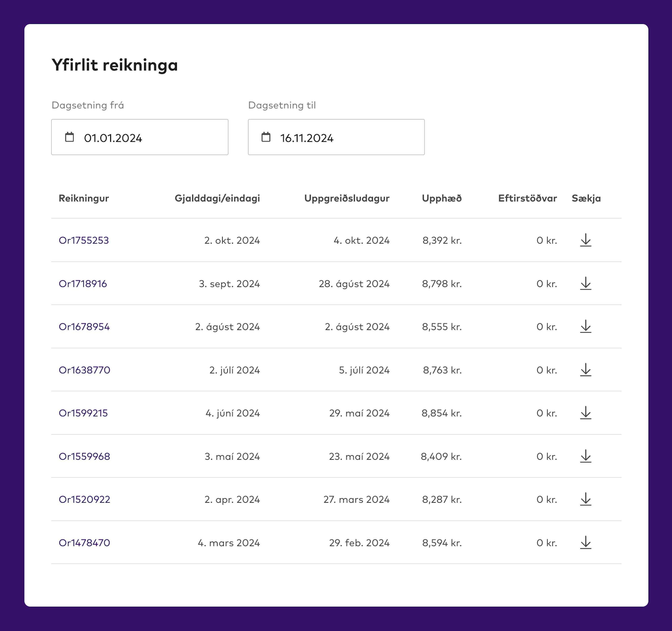672x631 pixels.
Task: Select the amount 8,409 kr.
Action: coord(441,456)
